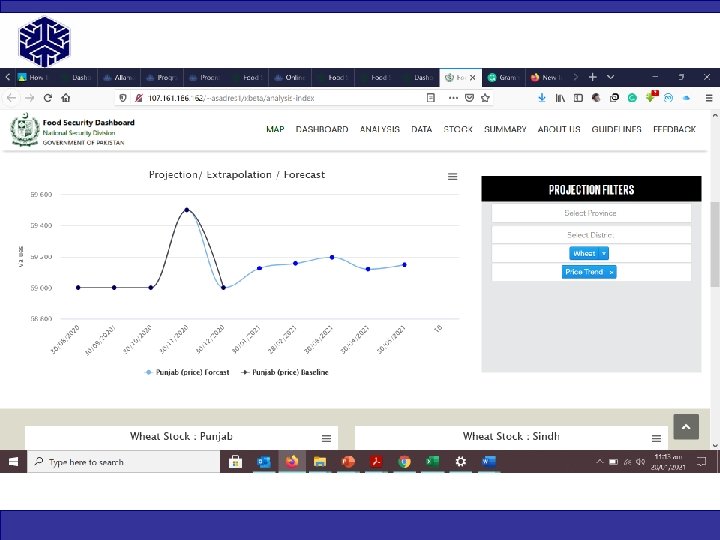
Task: Go to browser home page icon
Action: [66, 98]
